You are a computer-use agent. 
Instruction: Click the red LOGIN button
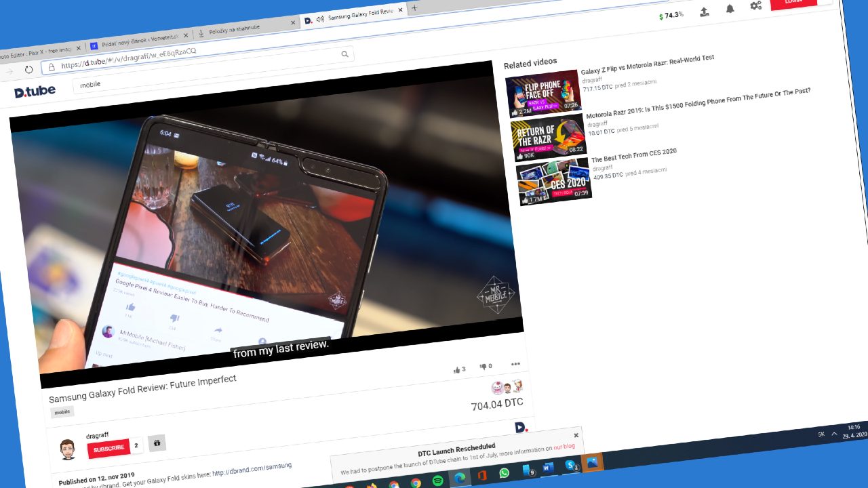794,3
